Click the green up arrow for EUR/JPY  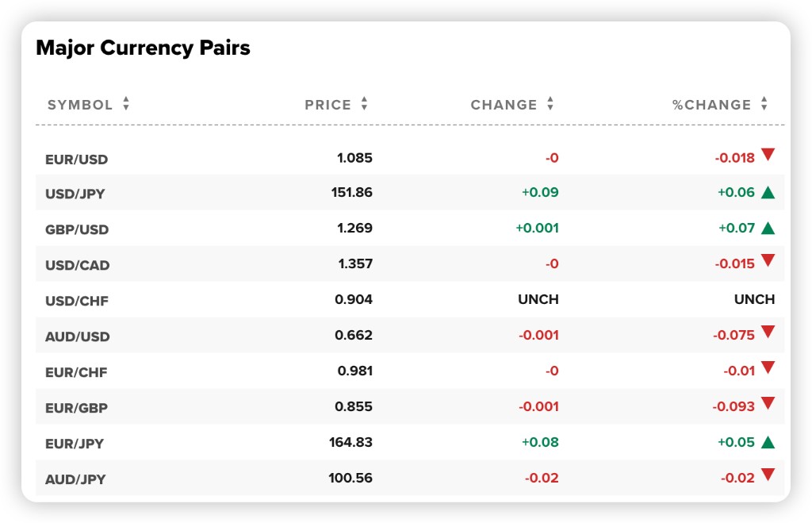click(768, 442)
